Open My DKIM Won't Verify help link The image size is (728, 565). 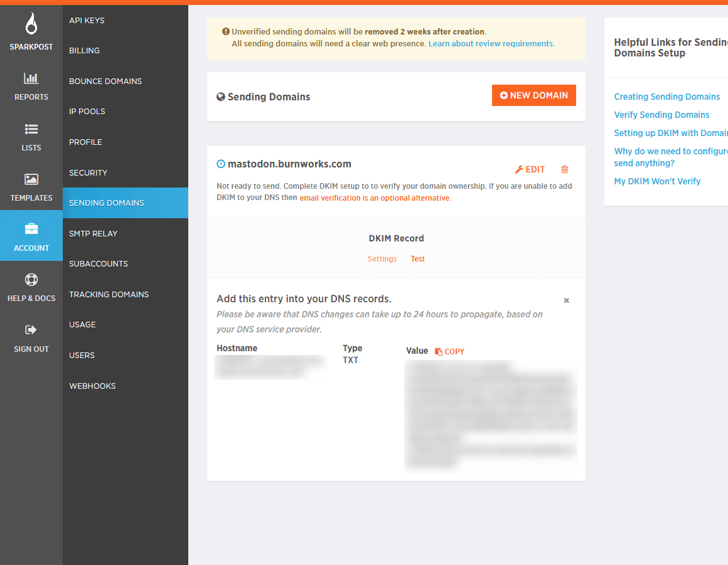point(657,181)
